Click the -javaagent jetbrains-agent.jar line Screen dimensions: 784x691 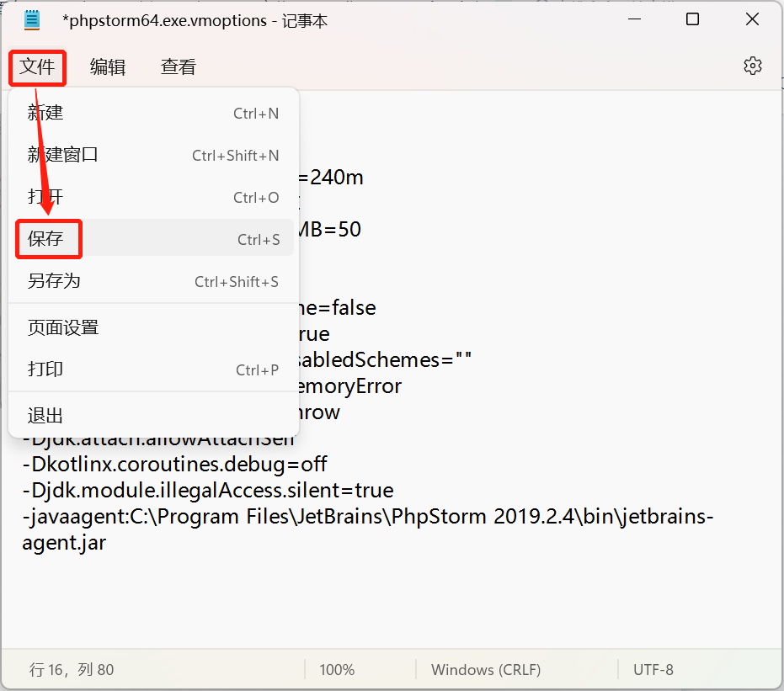[x=368, y=529]
